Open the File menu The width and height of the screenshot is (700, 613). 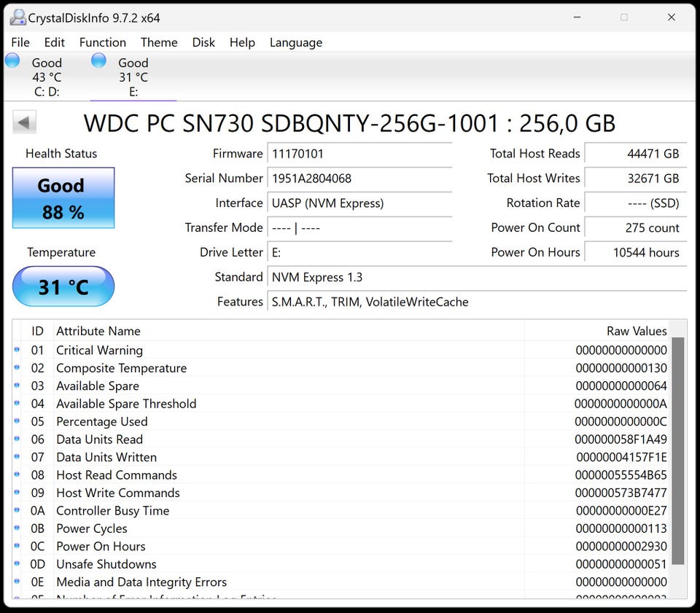[20, 42]
